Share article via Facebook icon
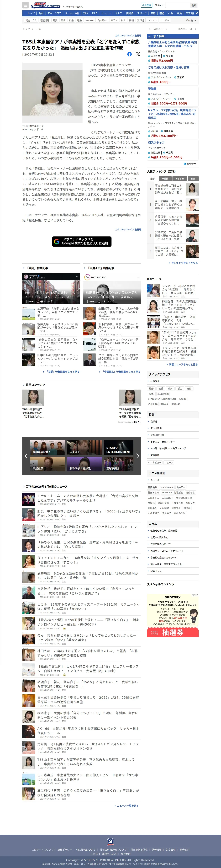221x868 pixels. pos(129,54)
